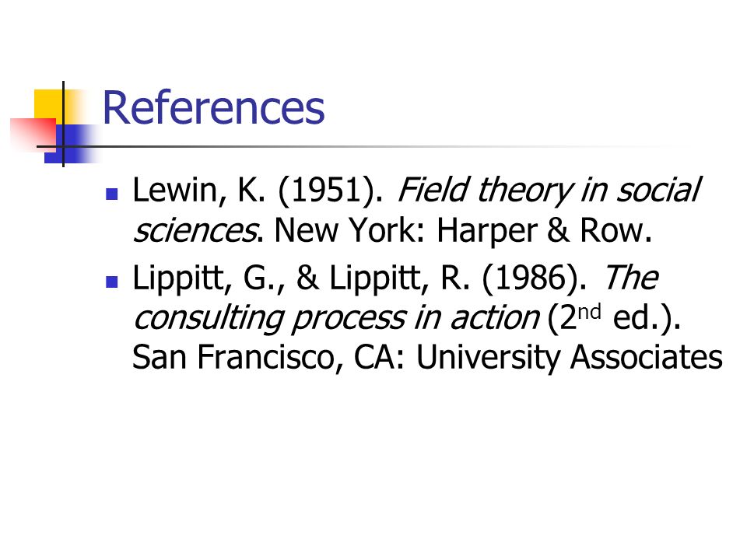Viewport: 747px width, 560px height.
Task: Click the text San Francisco, CA:
Action: (268, 358)
